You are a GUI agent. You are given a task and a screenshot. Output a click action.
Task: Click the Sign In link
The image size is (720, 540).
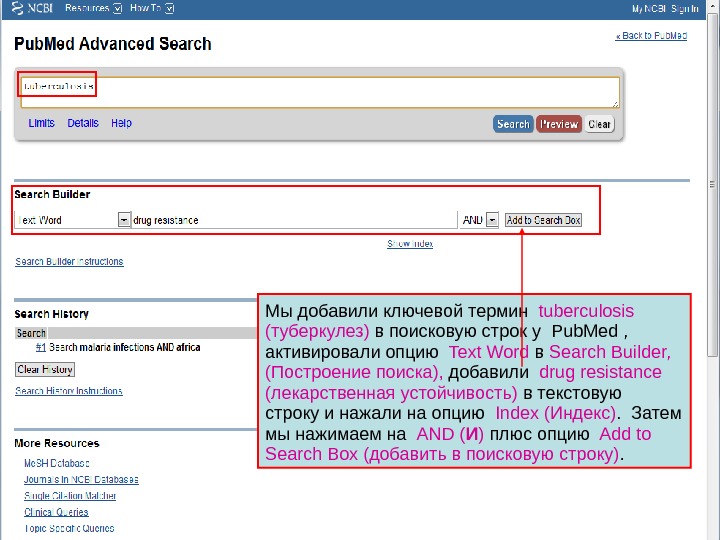coord(685,9)
